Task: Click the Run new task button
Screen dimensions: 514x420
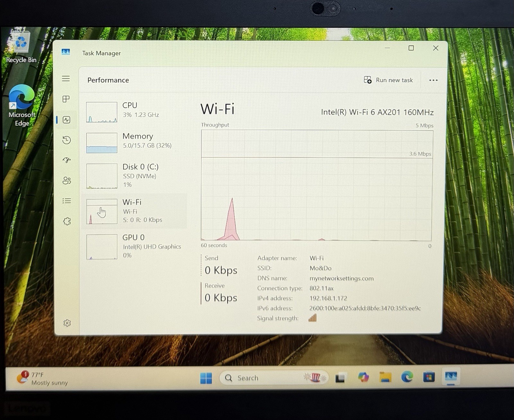Action: tap(388, 80)
